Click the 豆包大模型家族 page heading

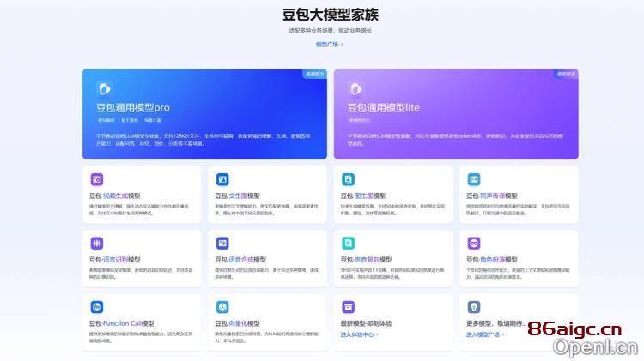330,15
